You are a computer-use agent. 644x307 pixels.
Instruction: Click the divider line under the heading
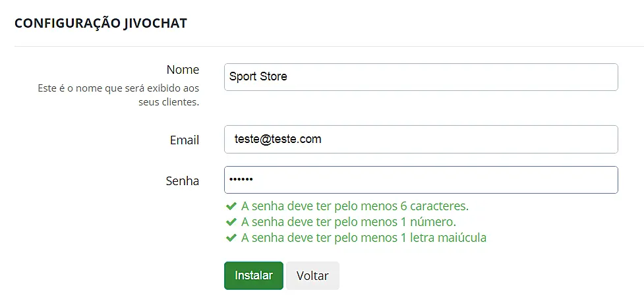328,46
